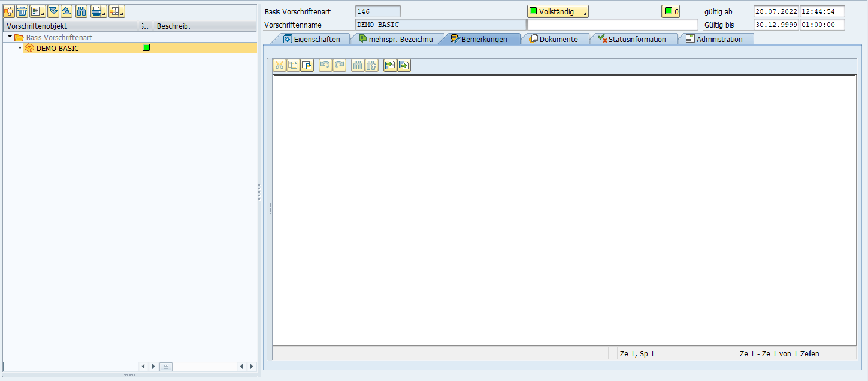Click the horizontal scrollbar thumb below the tree
The height and width of the screenshot is (381, 868).
point(166,366)
